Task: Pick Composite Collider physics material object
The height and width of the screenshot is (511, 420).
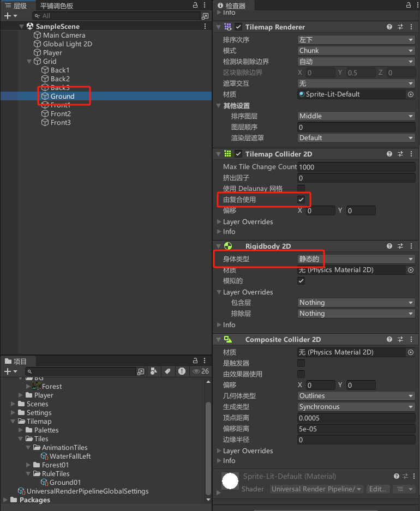Action: pos(411,352)
